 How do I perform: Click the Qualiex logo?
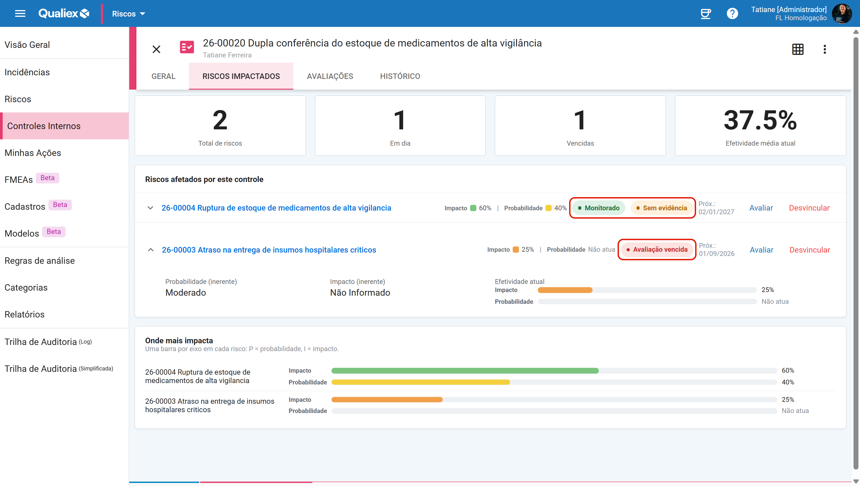tap(64, 14)
